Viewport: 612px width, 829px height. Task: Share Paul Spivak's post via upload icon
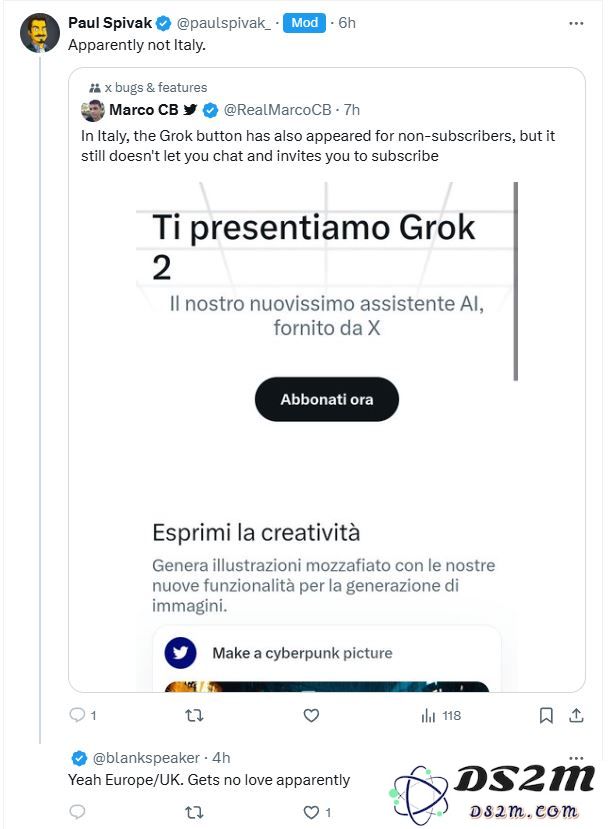click(576, 715)
